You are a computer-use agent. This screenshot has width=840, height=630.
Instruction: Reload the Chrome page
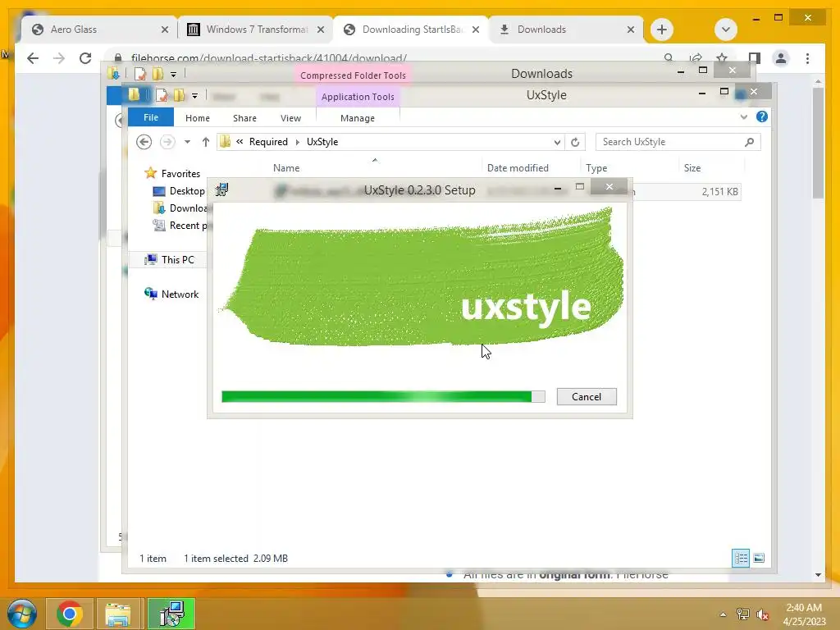point(84,58)
